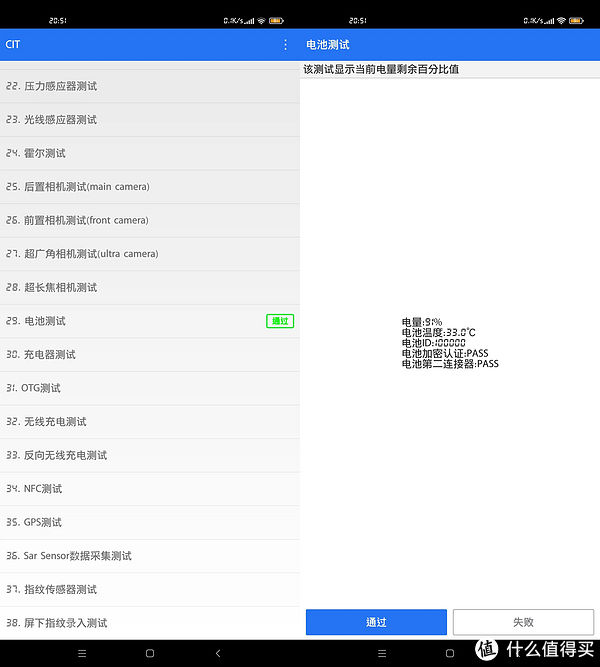
Task: Open item 30 充电器测试
Action: coord(150,355)
